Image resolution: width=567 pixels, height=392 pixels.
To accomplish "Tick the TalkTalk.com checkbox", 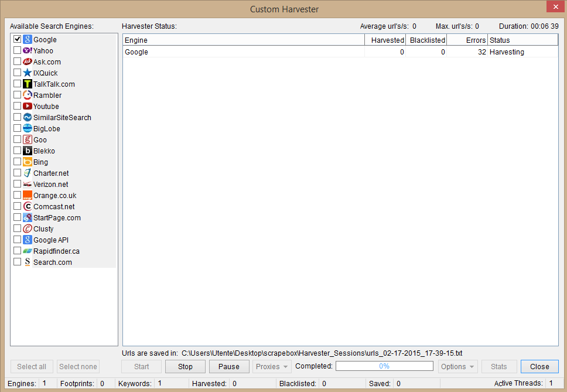I will click(17, 84).
